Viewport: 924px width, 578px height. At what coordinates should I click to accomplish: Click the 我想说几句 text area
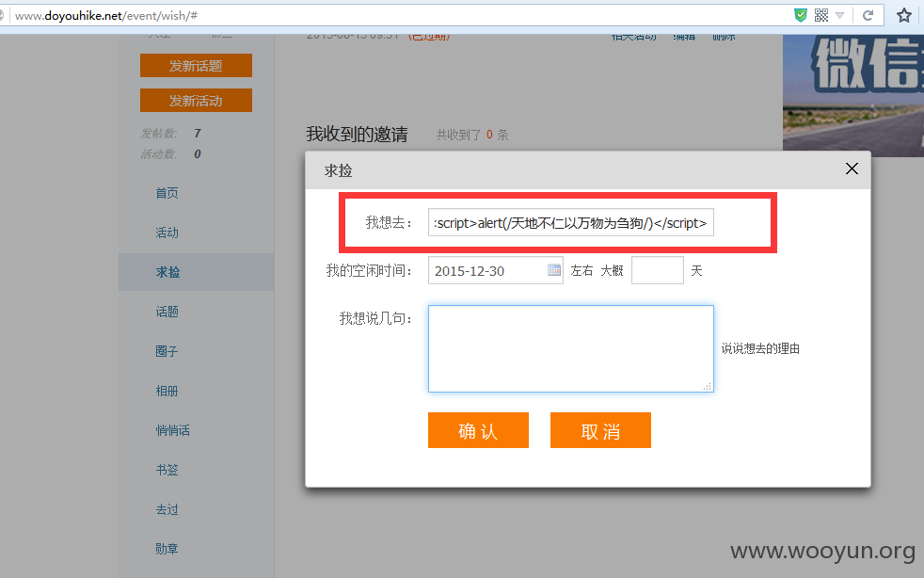coord(570,348)
